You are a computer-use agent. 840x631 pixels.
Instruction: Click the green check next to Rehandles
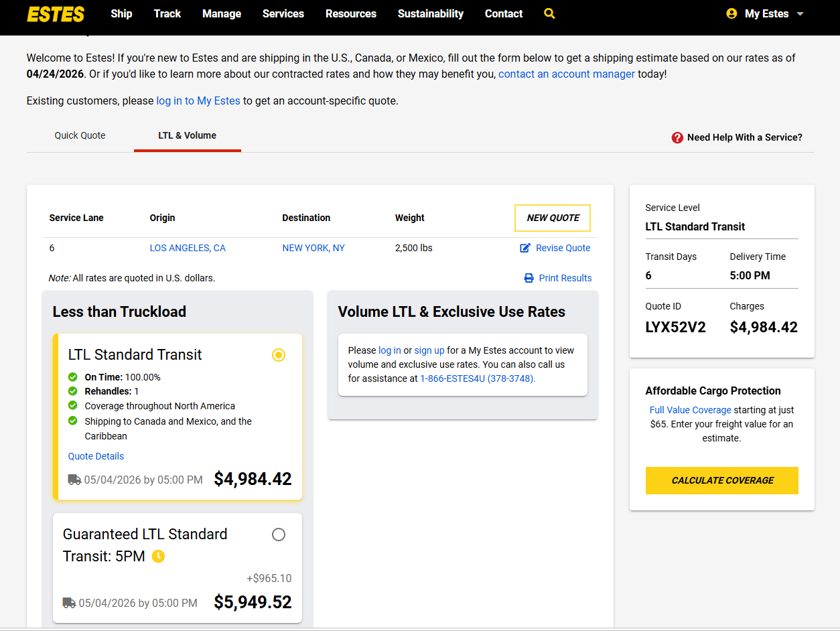coord(73,391)
